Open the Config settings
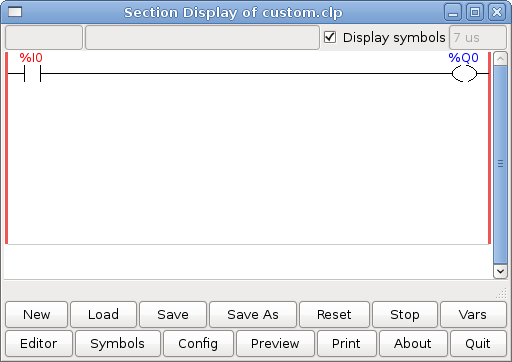Viewport: 512px width, 362px height. point(198,343)
